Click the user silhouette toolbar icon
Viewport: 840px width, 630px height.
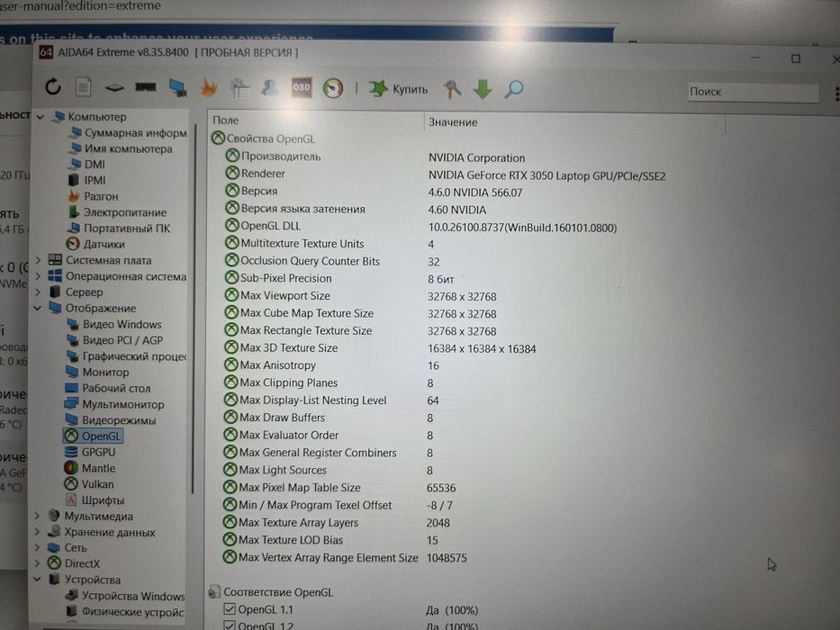[x=269, y=87]
